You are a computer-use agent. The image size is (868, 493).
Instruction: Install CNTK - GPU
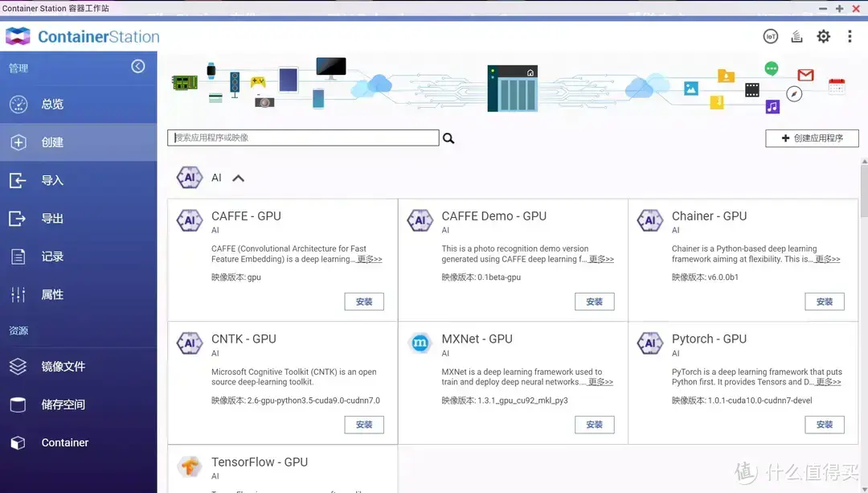364,425
